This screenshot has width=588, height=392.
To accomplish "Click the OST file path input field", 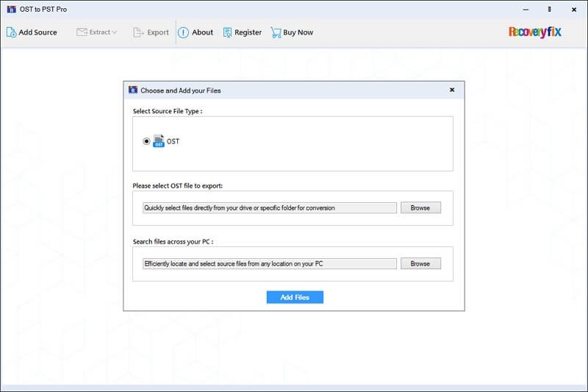I will coord(269,208).
